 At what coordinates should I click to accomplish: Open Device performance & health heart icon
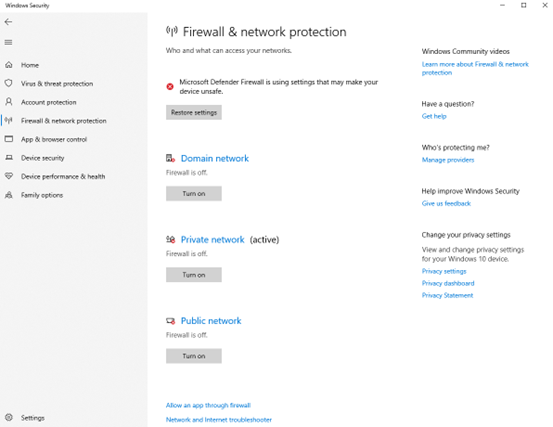[9, 176]
